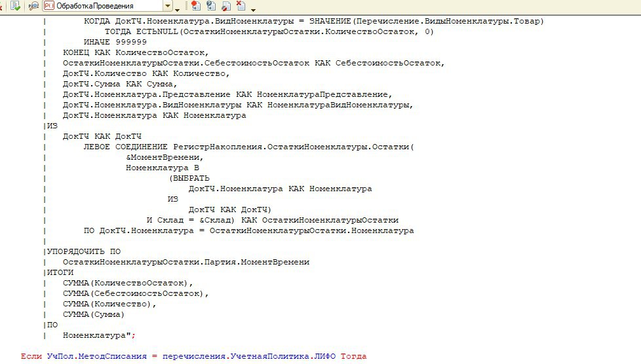Screen dimensions: 641x364
Task: Click the 'Если УчПол.МетодСписания' code line
Action: click(x=194, y=356)
